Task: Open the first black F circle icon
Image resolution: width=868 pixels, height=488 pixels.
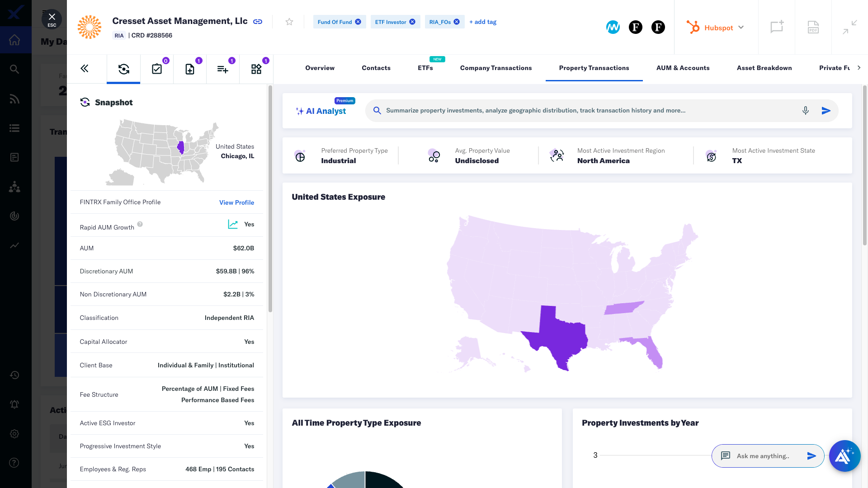Action: pos(636,27)
